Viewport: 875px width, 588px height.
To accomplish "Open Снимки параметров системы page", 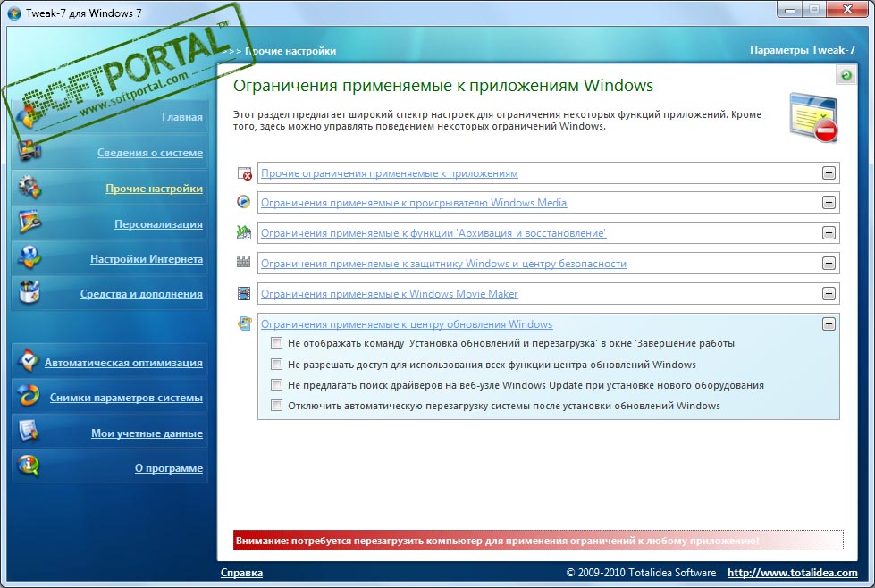I will pos(126,397).
